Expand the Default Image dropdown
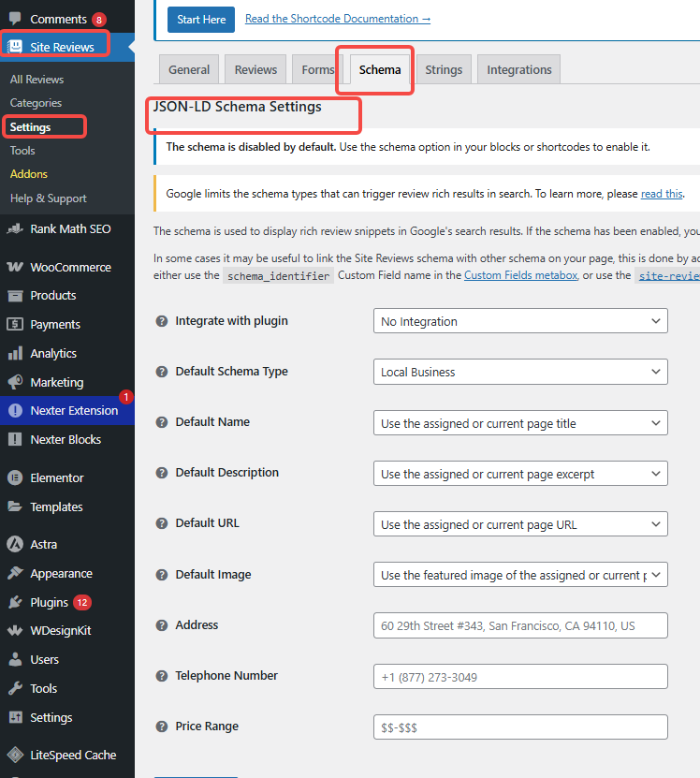Image resolution: width=700 pixels, height=778 pixels. tap(519, 575)
